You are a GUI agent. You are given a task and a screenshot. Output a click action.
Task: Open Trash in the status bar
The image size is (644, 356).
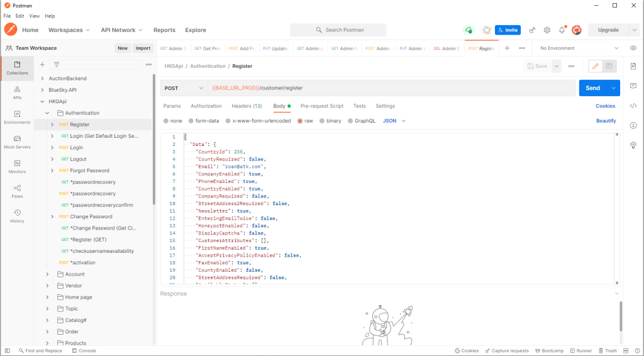[608, 351]
